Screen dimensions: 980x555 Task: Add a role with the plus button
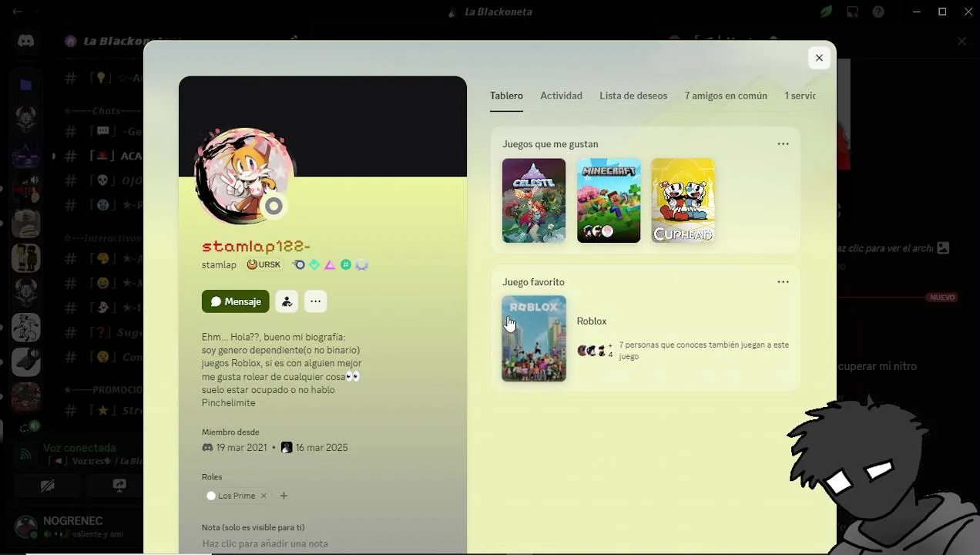(x=284, y=496)
